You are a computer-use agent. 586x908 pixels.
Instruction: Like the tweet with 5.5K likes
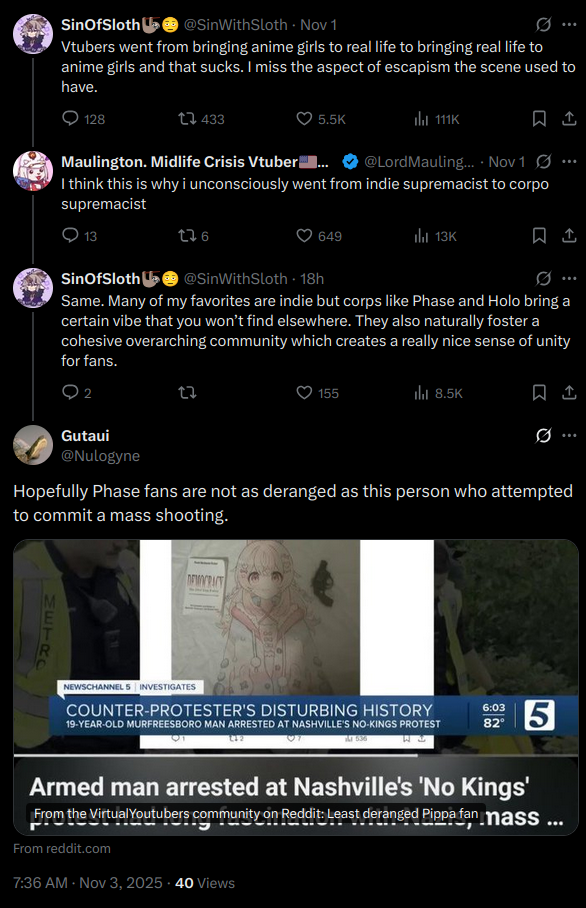[x=321, y=119]
